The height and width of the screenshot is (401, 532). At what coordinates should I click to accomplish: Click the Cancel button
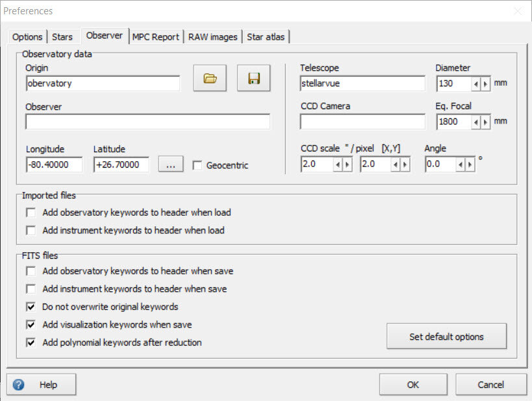coord(490,385)
